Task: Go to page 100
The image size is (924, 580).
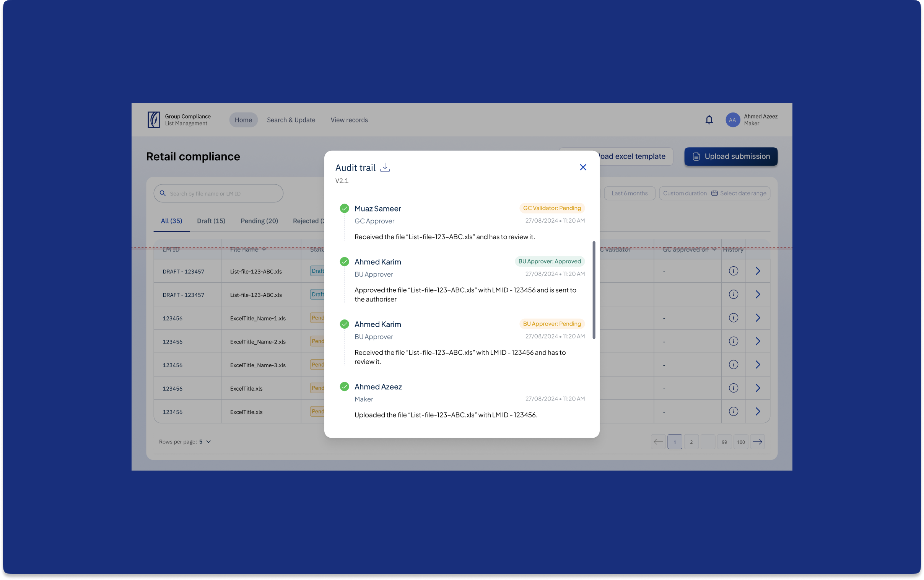Action: coord(740,442)
